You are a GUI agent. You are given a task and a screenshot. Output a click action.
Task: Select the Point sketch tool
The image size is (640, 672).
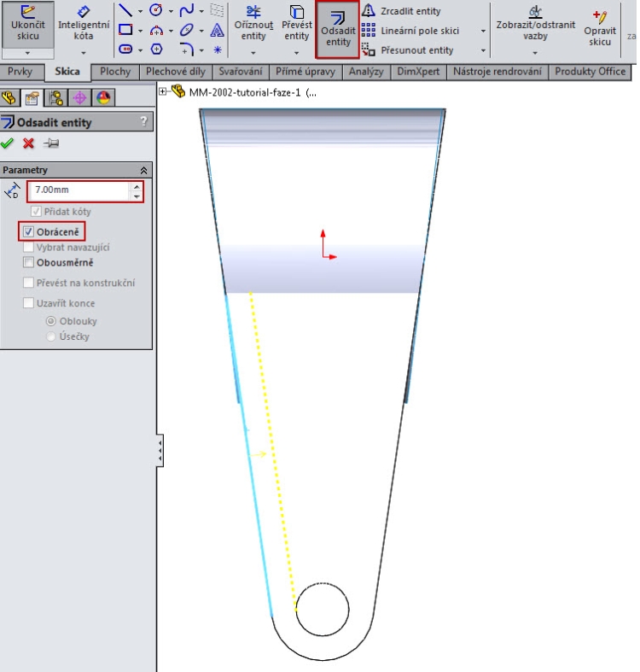[218, 50]
